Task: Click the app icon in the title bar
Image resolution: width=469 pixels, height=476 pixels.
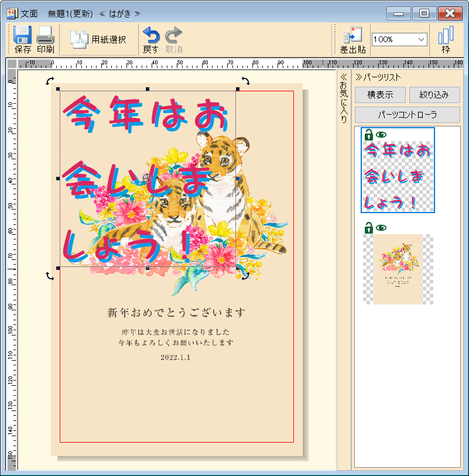Action: pyautogui.click(x=11, y=13)
